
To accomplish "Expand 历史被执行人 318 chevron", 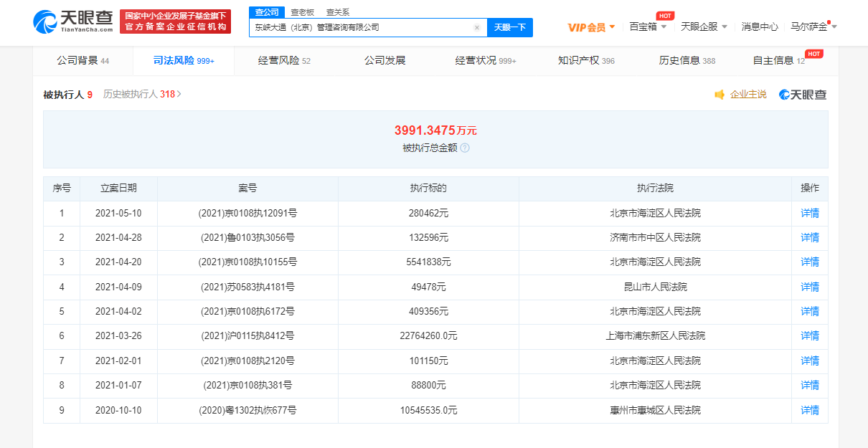I will pos(179,94).
